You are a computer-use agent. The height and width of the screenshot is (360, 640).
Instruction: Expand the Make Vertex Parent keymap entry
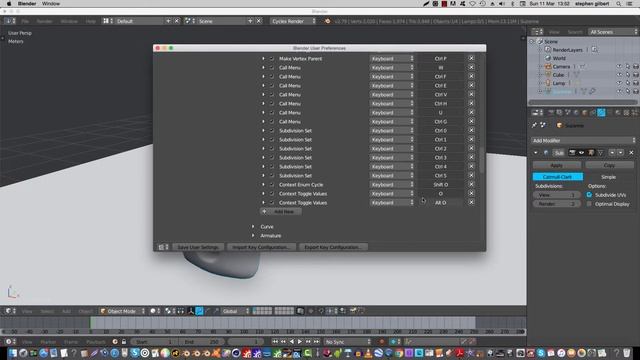pyautogui.click(x=263, y=58)
